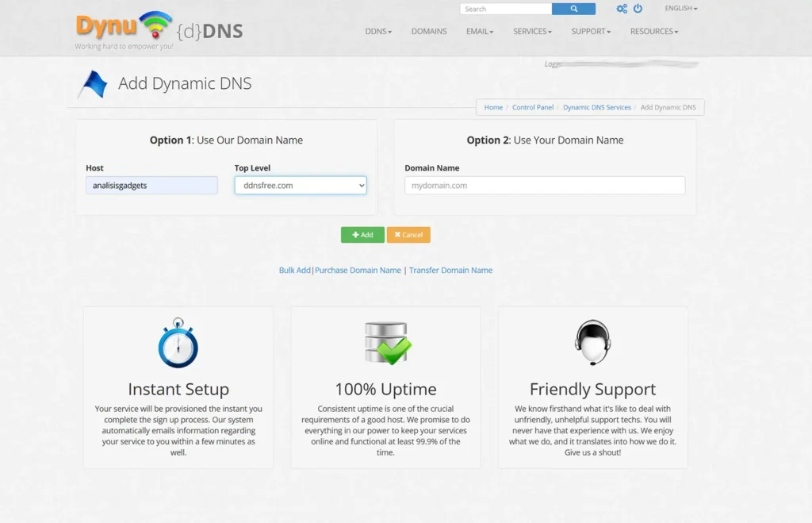Click the orange Cancel button
812x523 pixels.
408,235
